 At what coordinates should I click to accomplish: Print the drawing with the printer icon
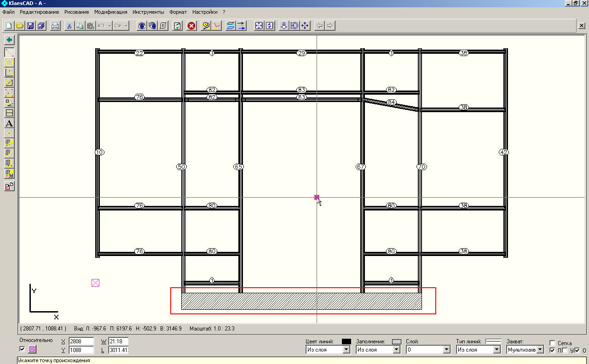pos(55,26)
